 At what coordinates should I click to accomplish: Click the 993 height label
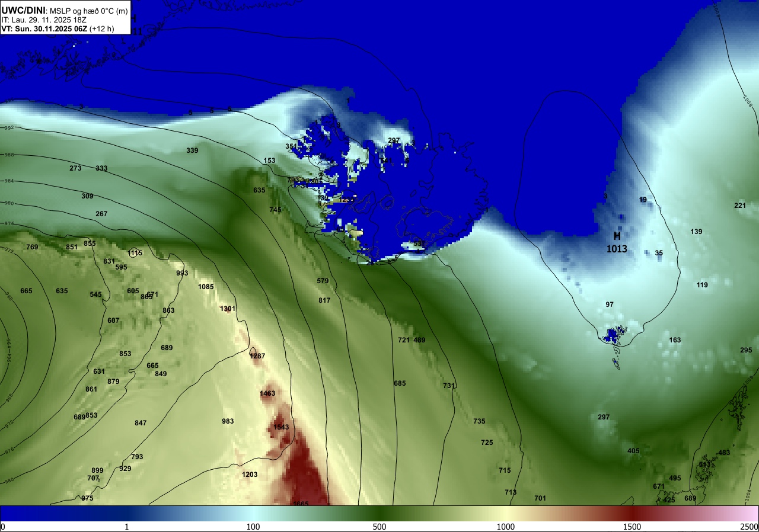182,273
